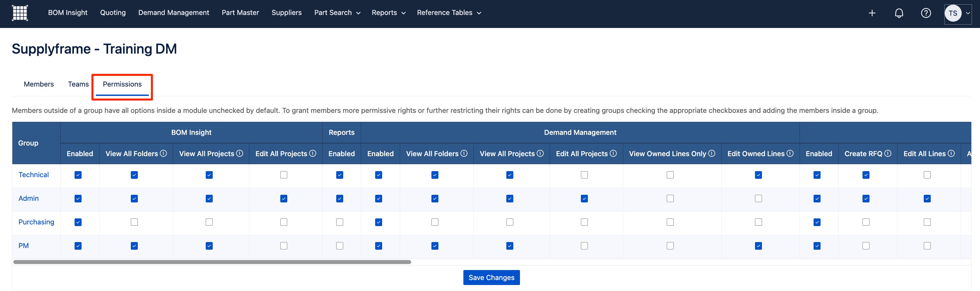Open the help question mark icon

(926, 13)
